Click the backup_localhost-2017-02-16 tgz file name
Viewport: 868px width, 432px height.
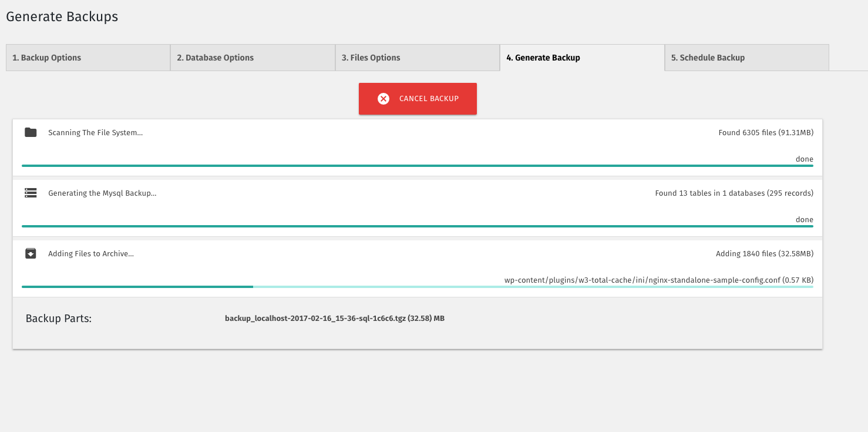tap(335, 319)
